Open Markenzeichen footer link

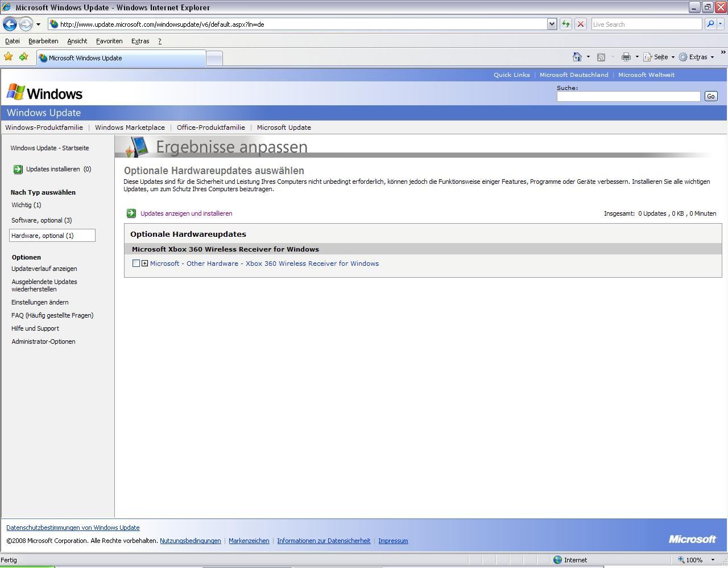point(249,541)
